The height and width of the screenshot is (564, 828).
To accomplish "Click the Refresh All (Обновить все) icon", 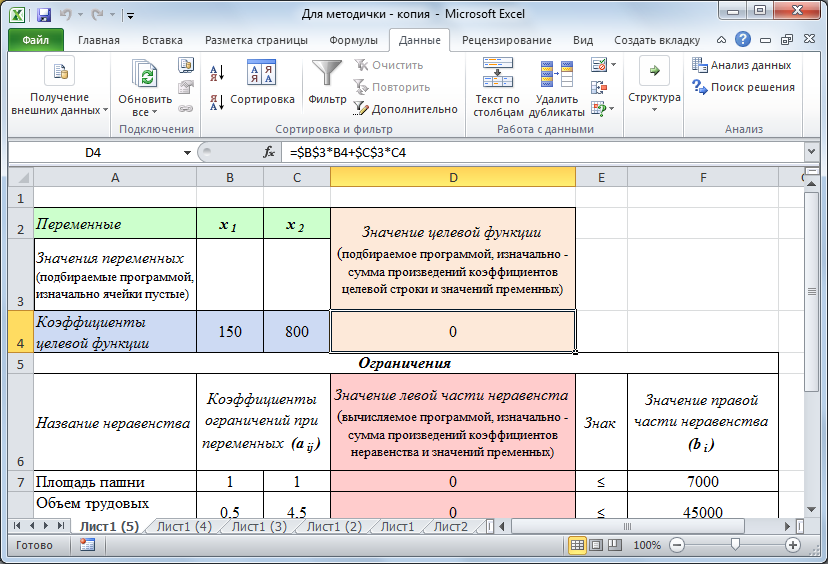I will 145,76.
